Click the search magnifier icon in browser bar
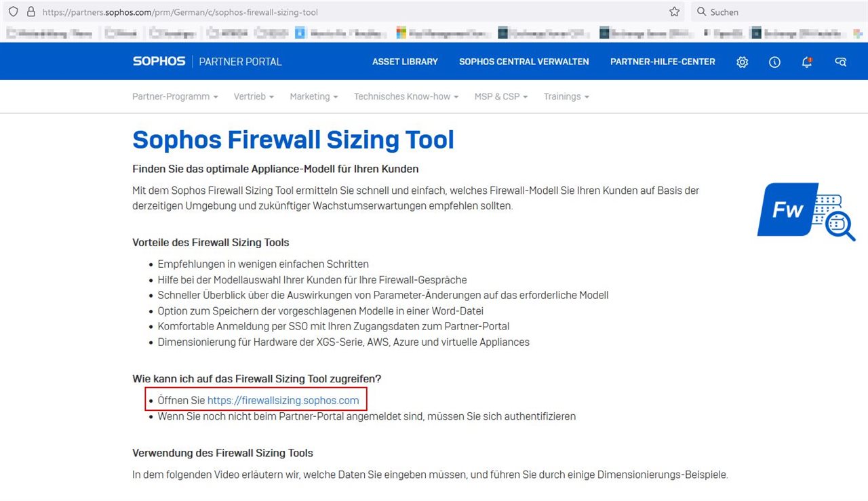The image size is (868, 501). point(701,12)
